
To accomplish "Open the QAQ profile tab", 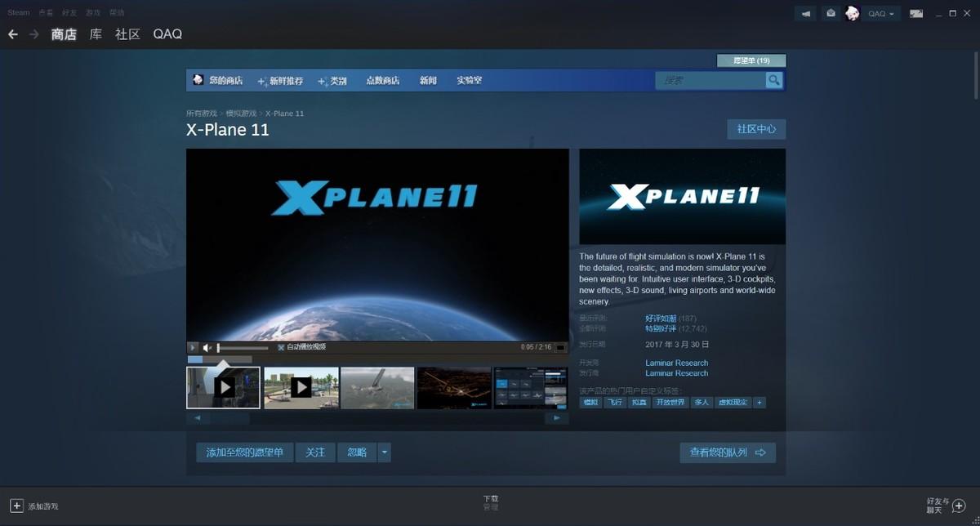I will point(167,34).
